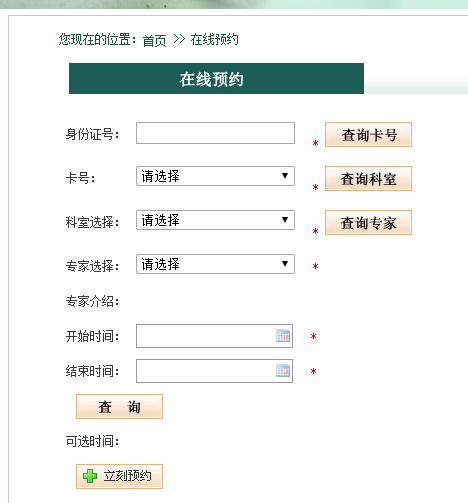This screenshot has width=468, height=503.
Task: Click the 开始时间 date field
Action: pyautogui.click(x=214, y=336)
